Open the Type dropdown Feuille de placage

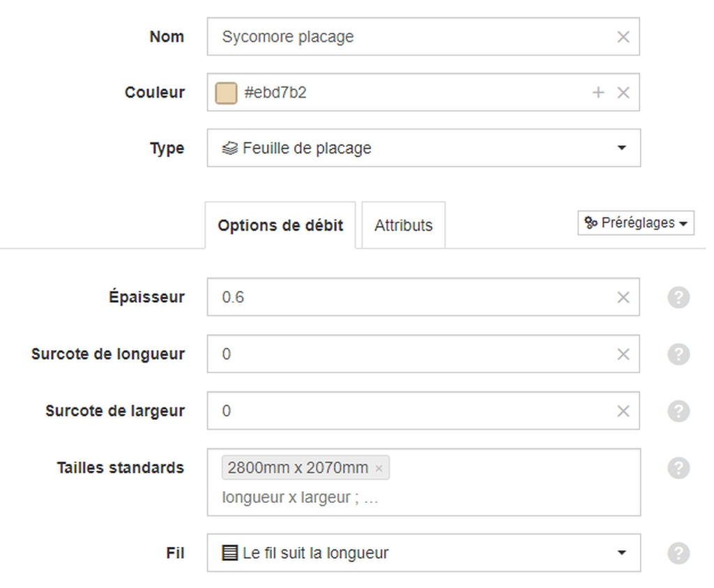tap(423, 148)
